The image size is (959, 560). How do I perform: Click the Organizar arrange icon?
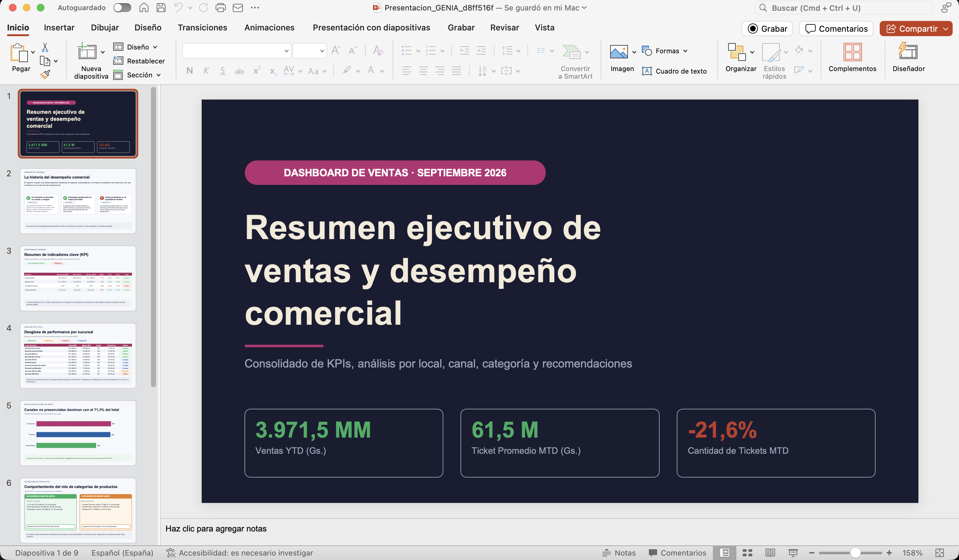737,52
